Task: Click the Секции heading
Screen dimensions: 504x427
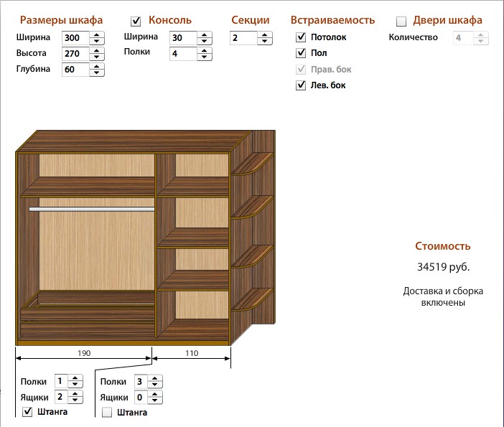Action: point(251,20)
